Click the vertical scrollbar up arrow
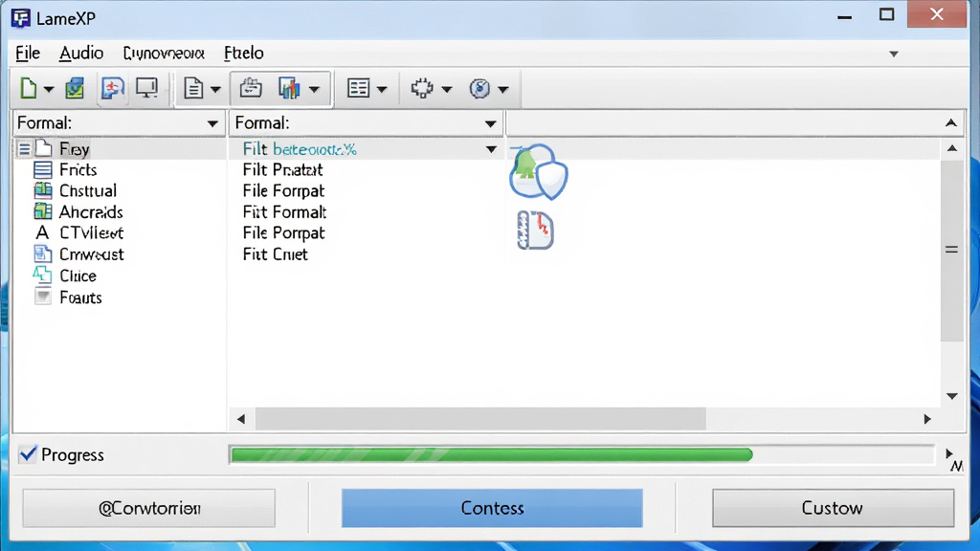Image resolution: width=980 pixels, height=551 pixels. tap(952, 148)
